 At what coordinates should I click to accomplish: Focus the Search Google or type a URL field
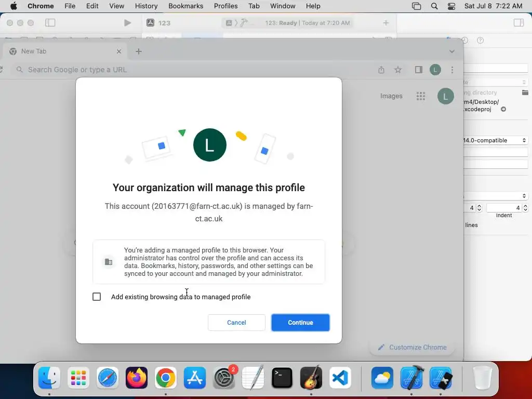(x=193, y=70)
